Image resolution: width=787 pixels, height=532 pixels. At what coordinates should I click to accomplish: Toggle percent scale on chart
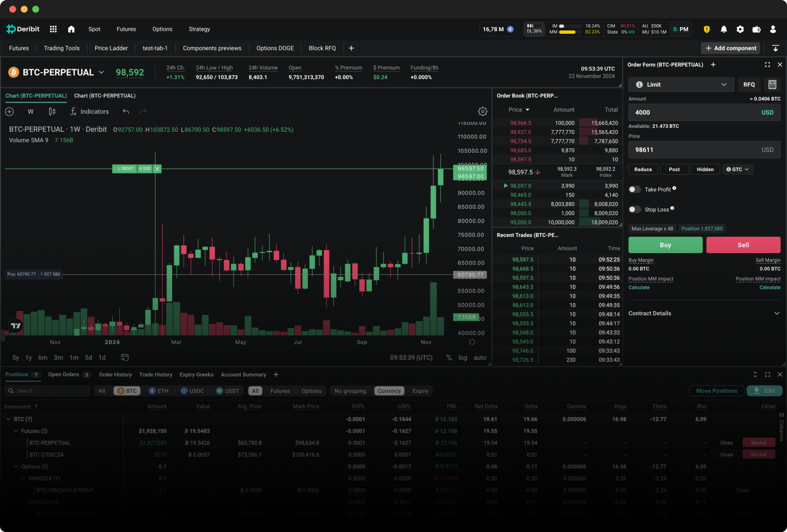pos(449,358)
